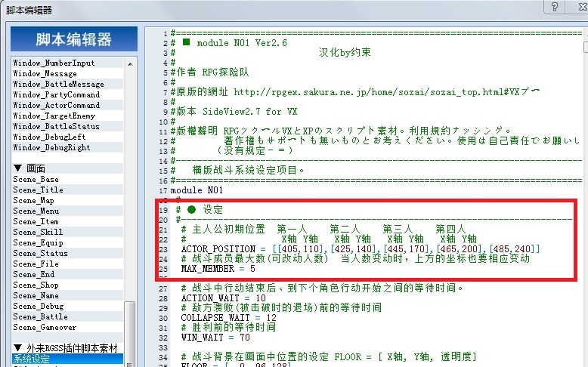Image resolution: width=588 pixels, height=367 pixels.
Task: Click 主人公初期位置 comment line
Action: coord(323,229)
